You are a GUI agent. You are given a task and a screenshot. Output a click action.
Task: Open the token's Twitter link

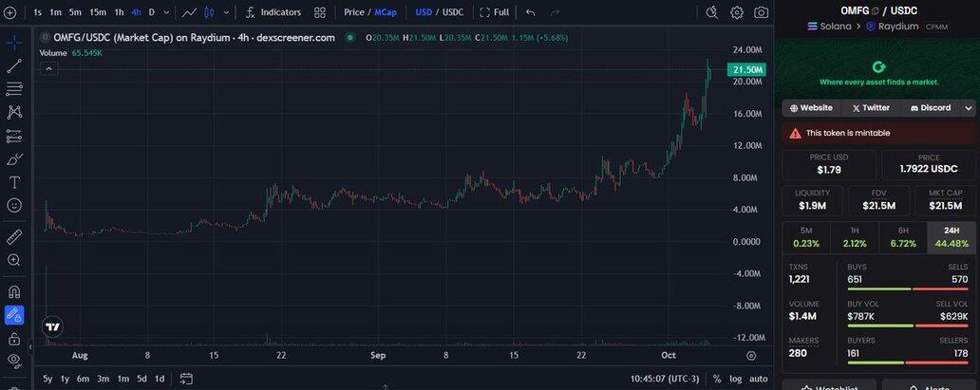tap(870, 108)
